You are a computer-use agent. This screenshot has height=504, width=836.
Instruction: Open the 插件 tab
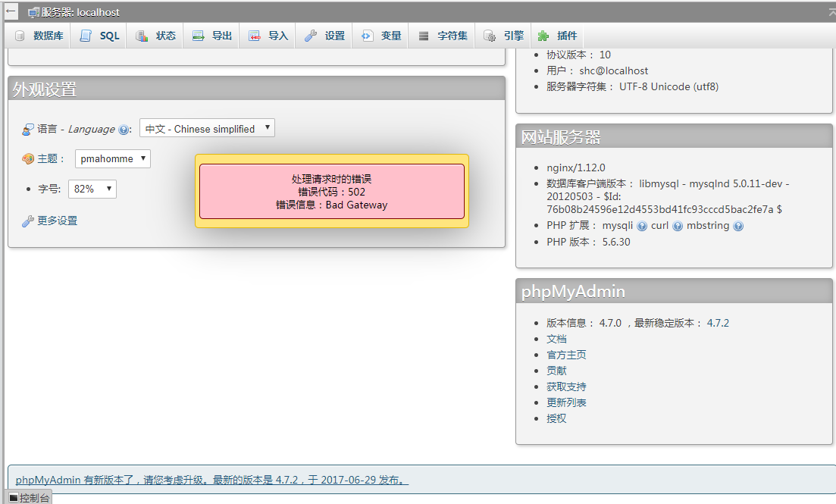556,36
